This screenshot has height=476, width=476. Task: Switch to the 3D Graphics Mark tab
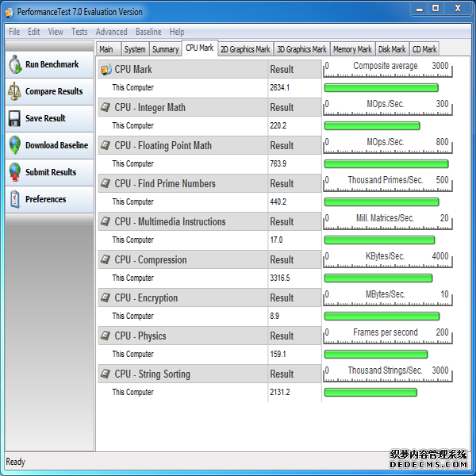click(x=301, y=49)
